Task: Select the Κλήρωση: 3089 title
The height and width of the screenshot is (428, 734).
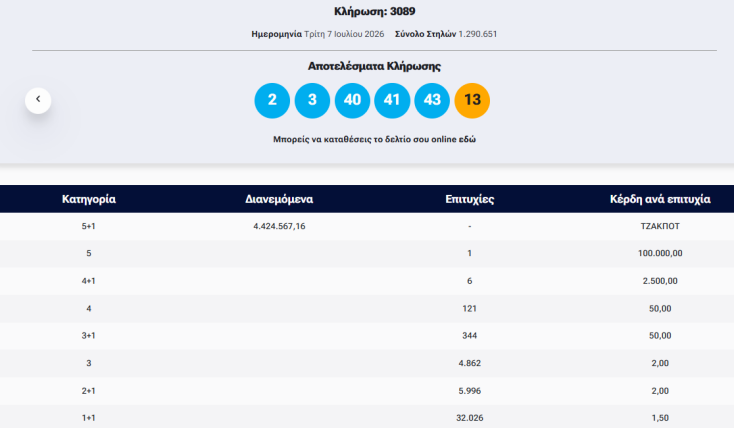Action: pos(374,11)
